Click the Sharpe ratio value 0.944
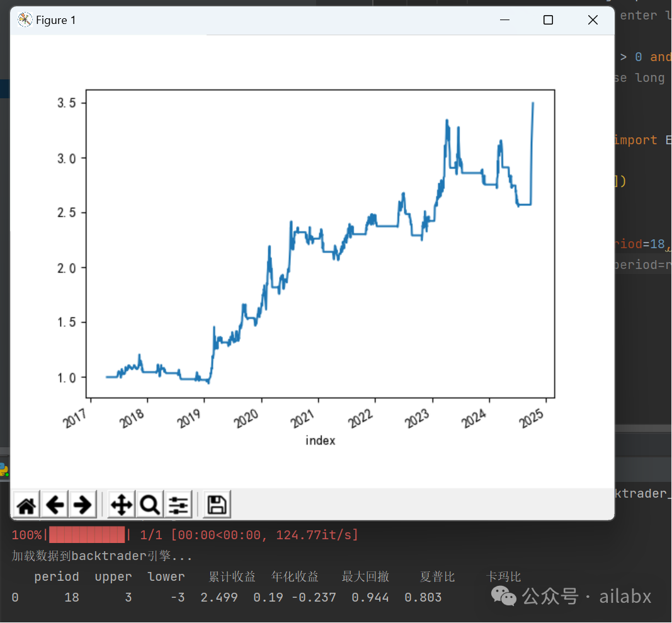This screenshot has width=672, height=623. tap(370, 597)
